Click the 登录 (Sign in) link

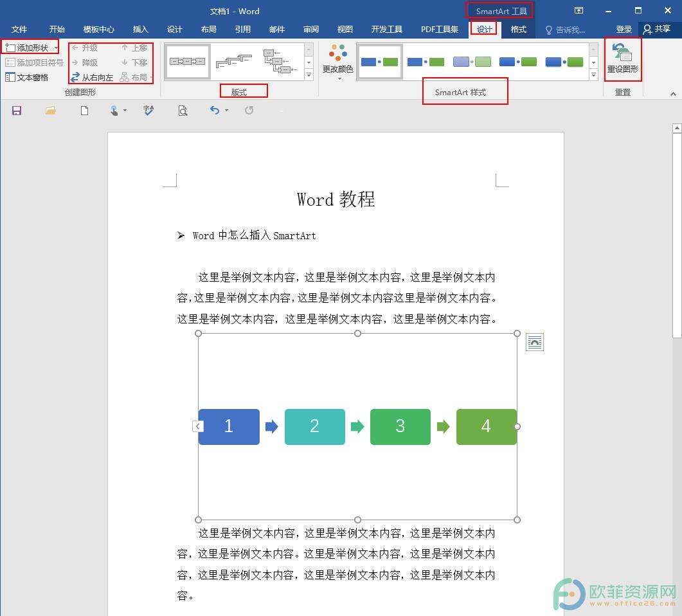tap(623, 29)
